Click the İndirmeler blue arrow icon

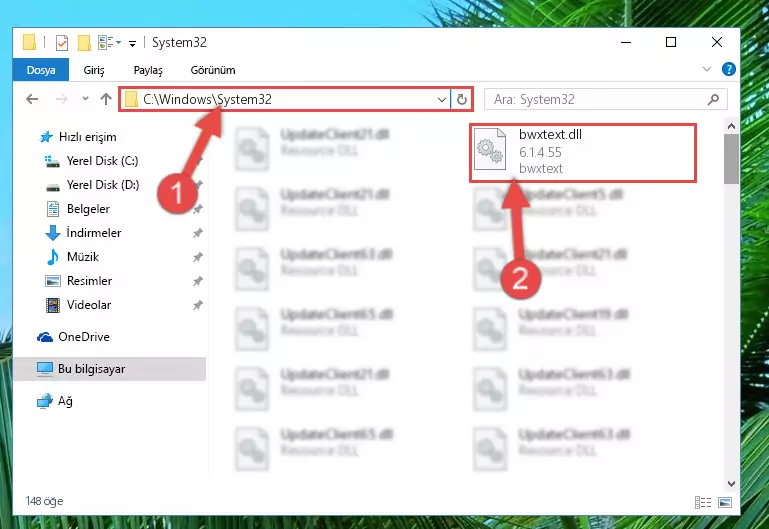(52, 233)
